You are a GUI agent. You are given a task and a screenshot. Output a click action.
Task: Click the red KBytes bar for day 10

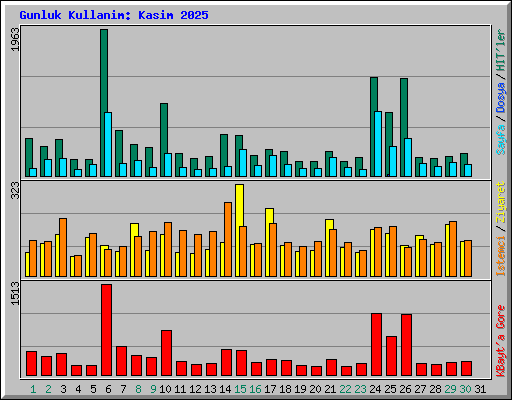coord(166,353)
